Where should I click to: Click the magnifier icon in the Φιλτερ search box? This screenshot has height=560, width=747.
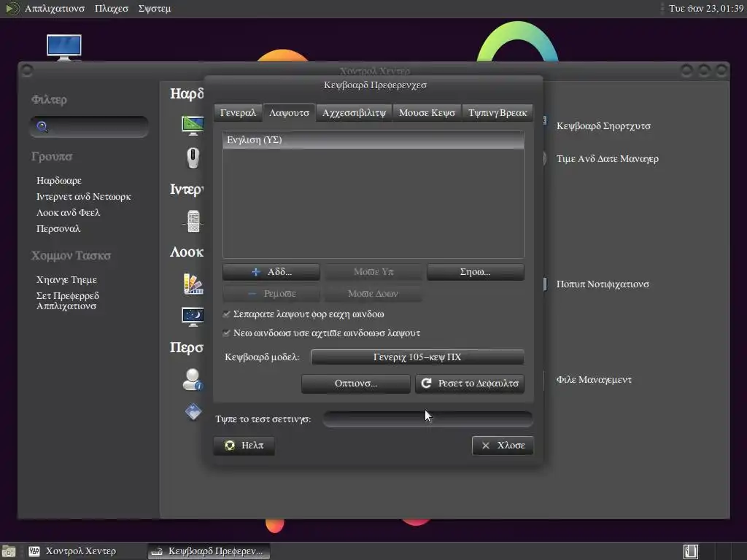point(42,127)
